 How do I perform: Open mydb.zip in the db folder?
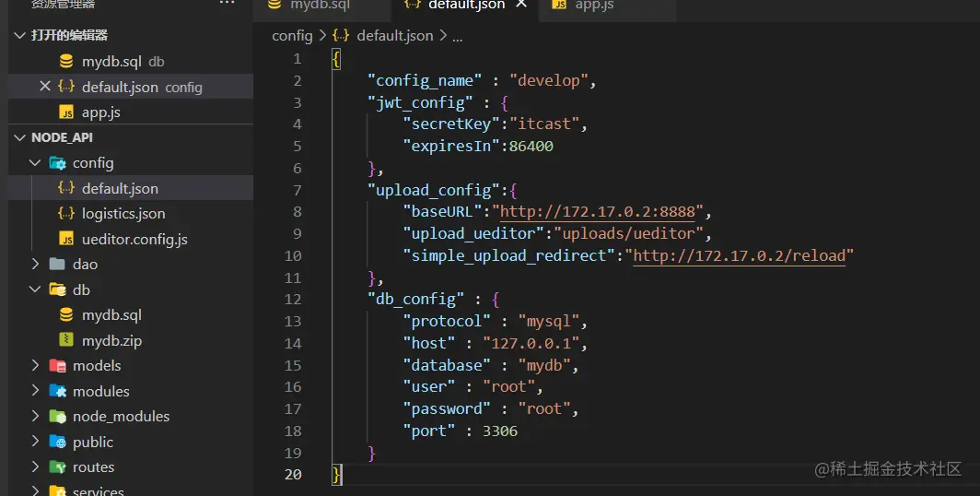point(130,340)
